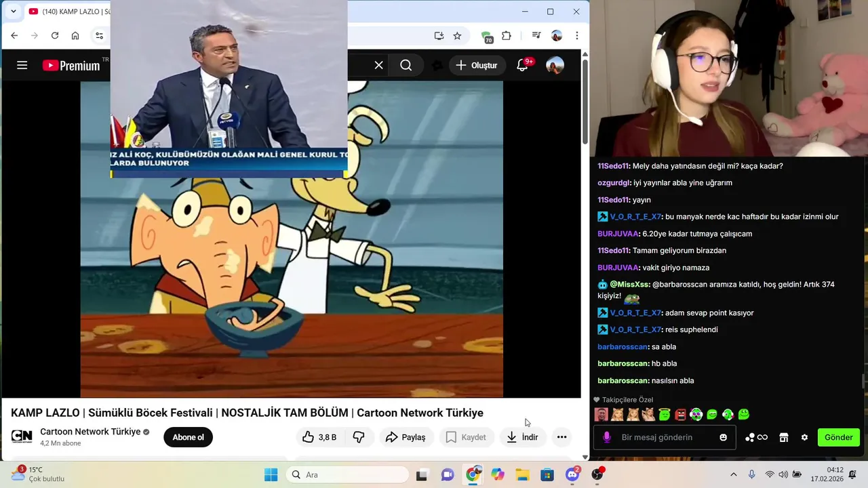The width and height of the screenshot is (868, 488).
Task: Show hidden tray icons chevron
Action: pos(733,474)
